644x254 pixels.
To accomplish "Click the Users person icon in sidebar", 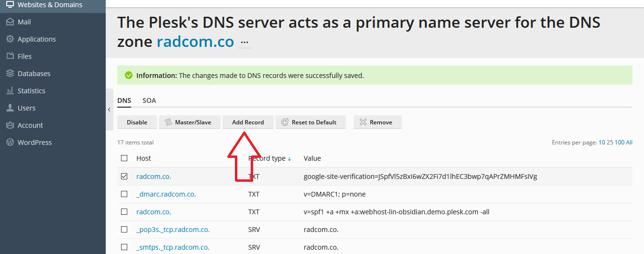I will [x=10, y=108].
